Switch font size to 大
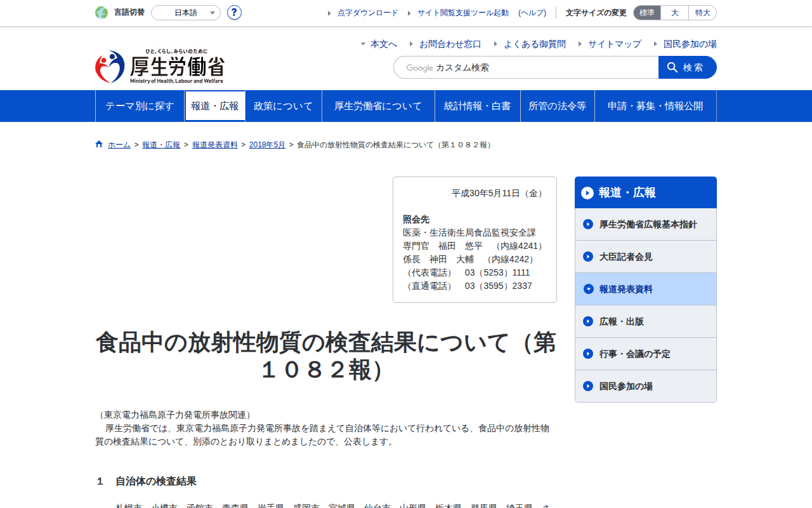 [675, 13]
